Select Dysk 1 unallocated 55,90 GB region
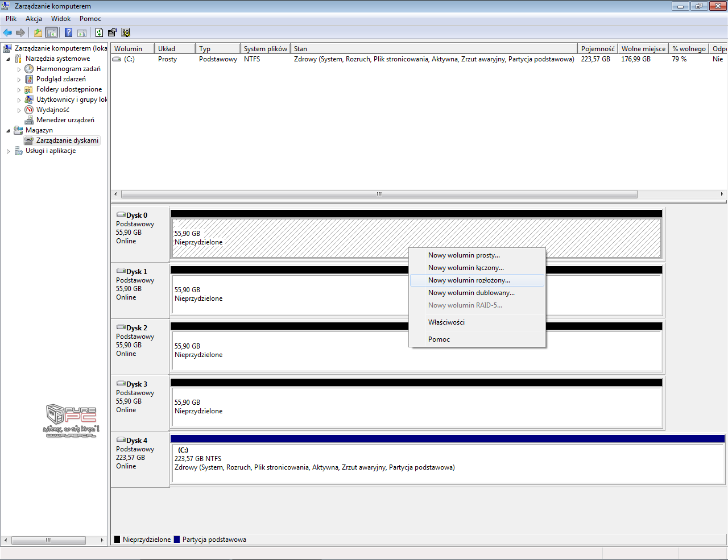The width and height of the screenshot is (728, 560). (x=417, y=294)
